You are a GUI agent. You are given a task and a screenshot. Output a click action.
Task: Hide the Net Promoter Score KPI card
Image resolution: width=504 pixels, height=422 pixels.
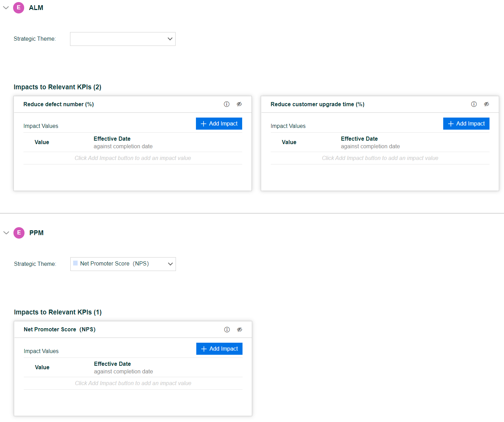pos(239,330)
